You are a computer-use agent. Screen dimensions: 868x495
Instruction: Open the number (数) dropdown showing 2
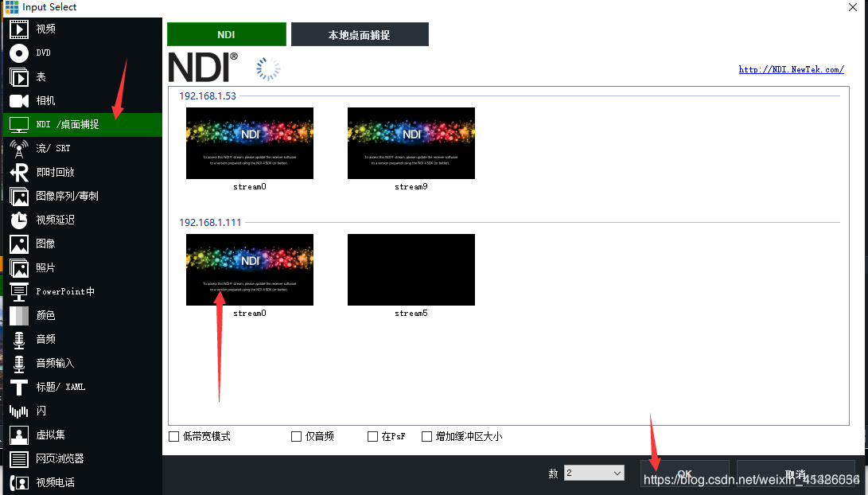tap(594, 473)
